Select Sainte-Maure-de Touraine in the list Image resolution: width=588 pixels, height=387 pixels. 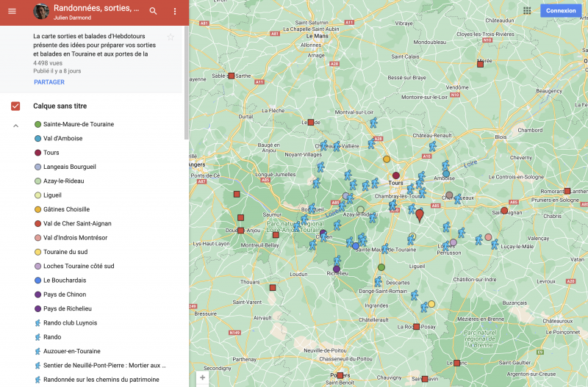click(x=79, y=124)
